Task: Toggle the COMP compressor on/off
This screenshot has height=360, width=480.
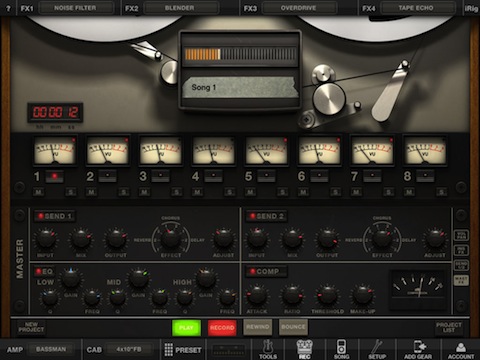Action: point(267,271)
